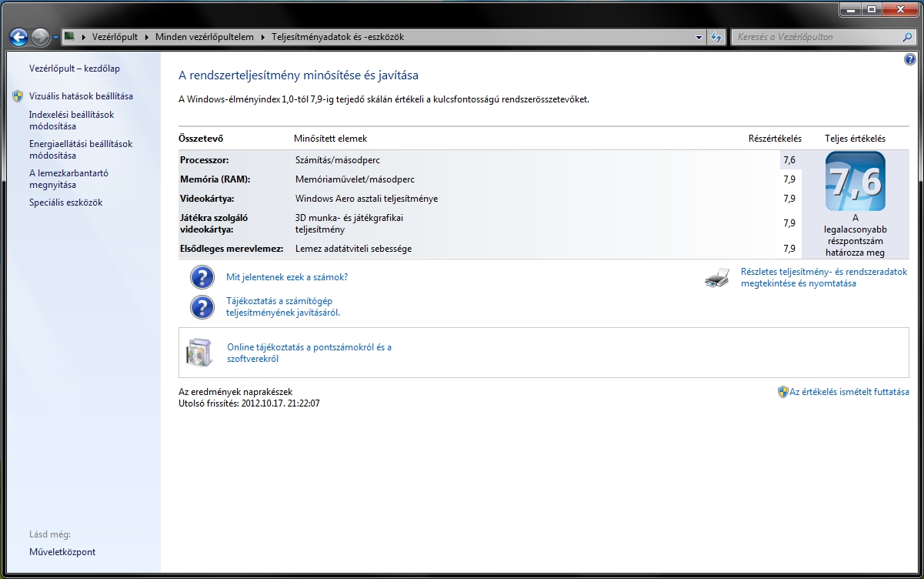Click the Processzor 7,6 subscore
924x579 pixels.
click(x=789, y=160)
